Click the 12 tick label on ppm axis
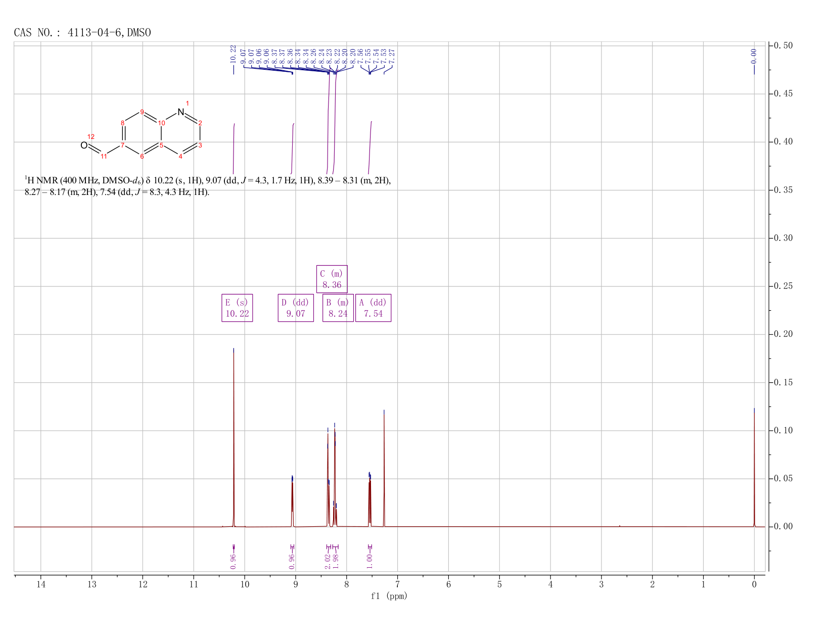Viewport: 834px width, 644px height. 143,584
